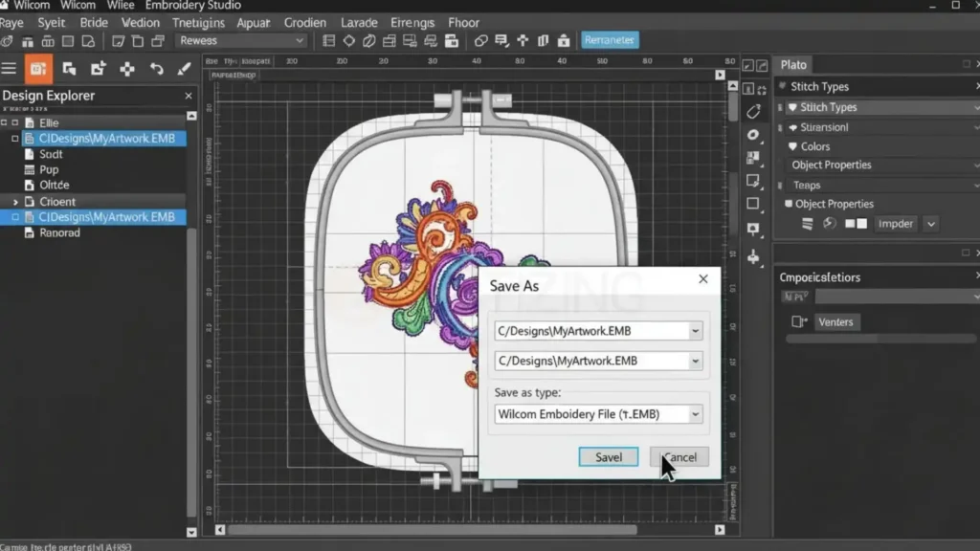Image resolution: width=980 pixels, height=551 pixels.
Task: Open second file path dropdown arrow in Save As
Action: 695,361
